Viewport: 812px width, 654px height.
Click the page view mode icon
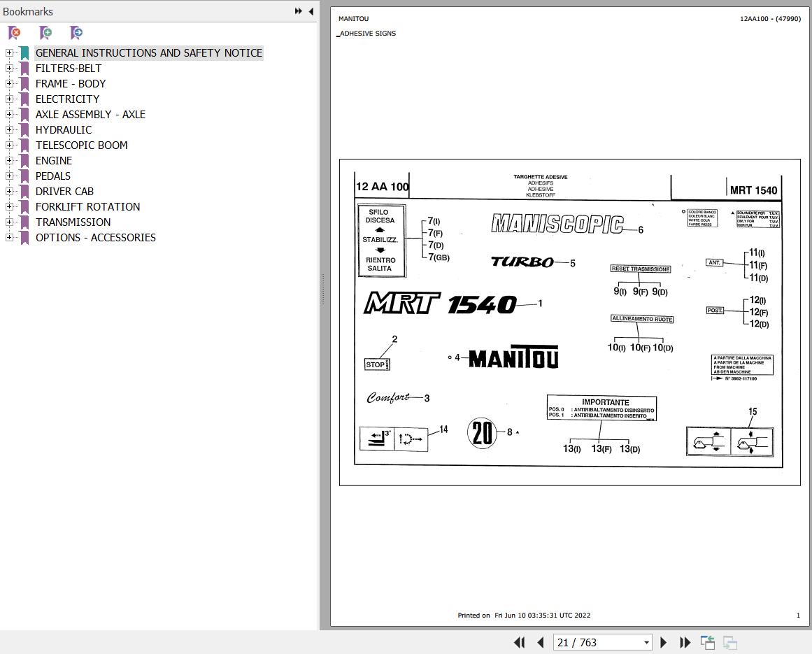[x=707, y=643]
